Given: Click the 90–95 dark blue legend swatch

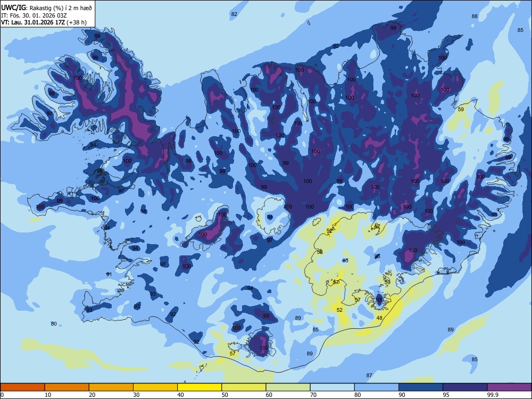Looking at the screenshot, I should click(x=421, y=387).
